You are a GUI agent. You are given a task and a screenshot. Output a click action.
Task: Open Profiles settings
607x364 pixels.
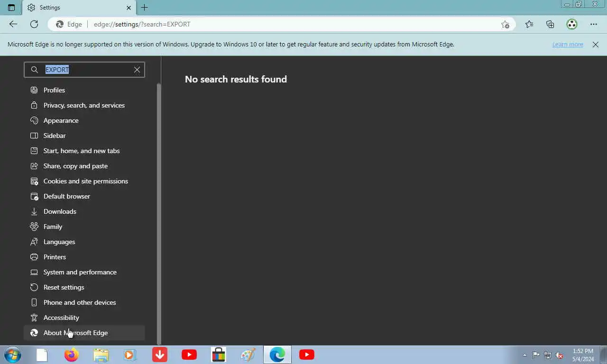point(84,90)
